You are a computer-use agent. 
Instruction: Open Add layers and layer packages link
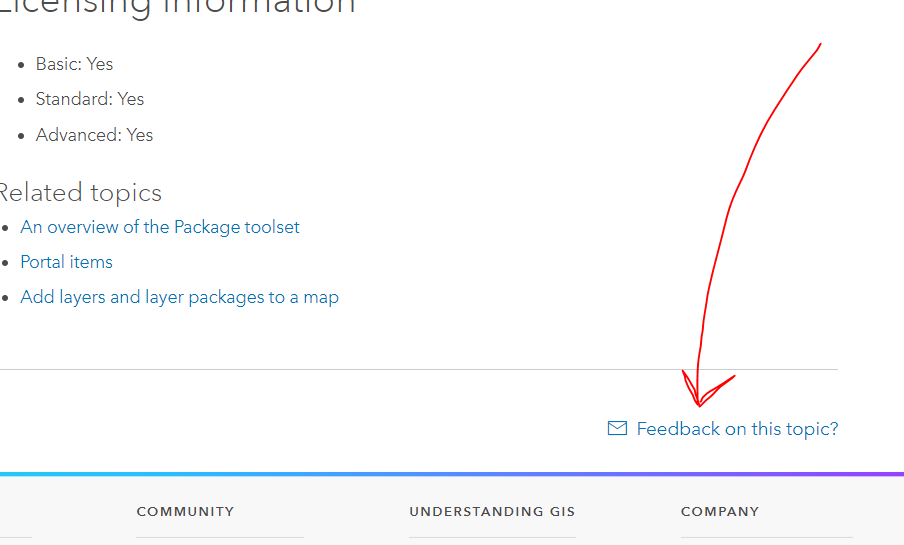[180, 297]
